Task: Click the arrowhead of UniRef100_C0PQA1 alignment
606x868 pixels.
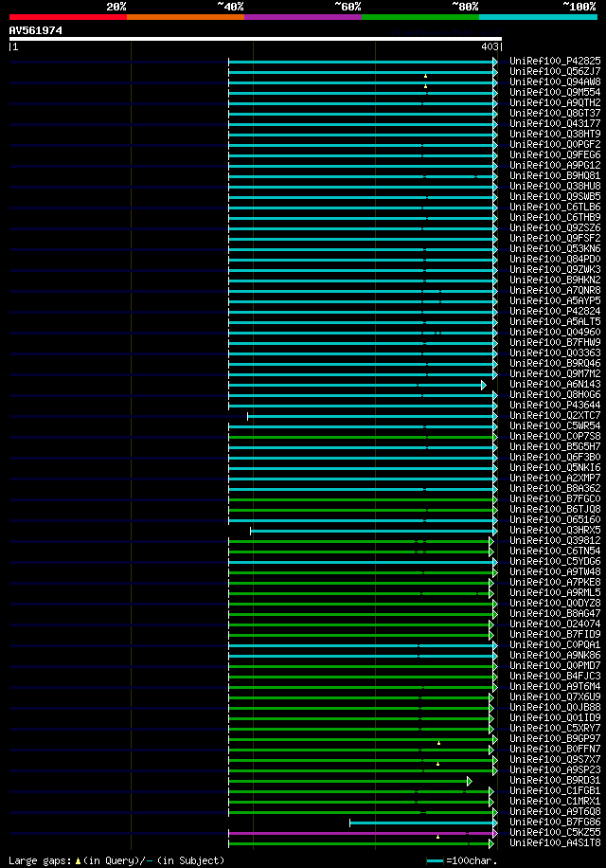Action: (x=495, y=645)
